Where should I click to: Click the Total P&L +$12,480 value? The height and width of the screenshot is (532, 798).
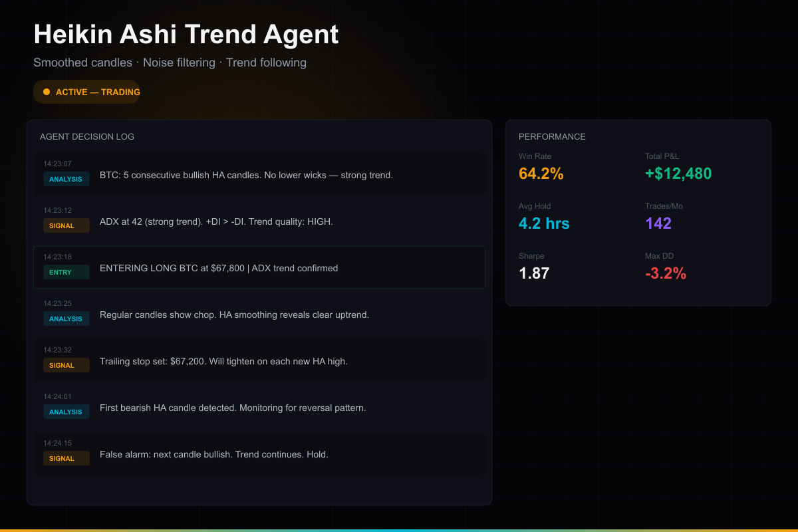[x=679, y=174]
